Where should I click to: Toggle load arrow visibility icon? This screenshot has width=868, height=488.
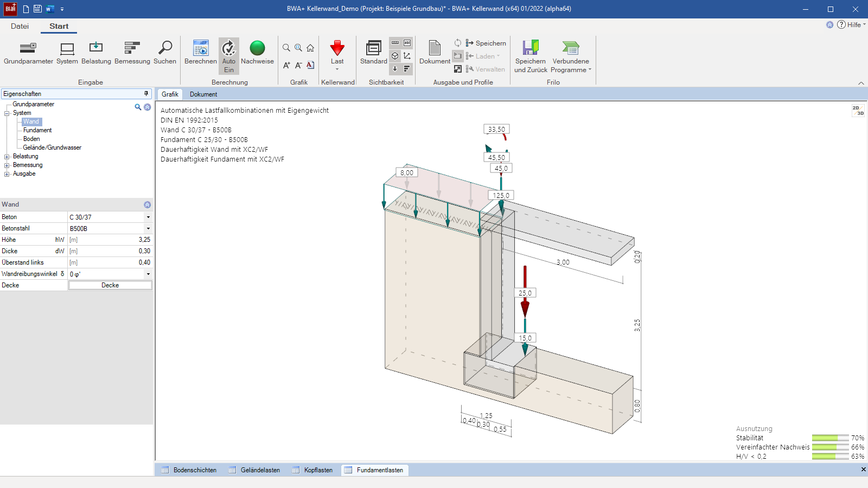coord(395,69)
